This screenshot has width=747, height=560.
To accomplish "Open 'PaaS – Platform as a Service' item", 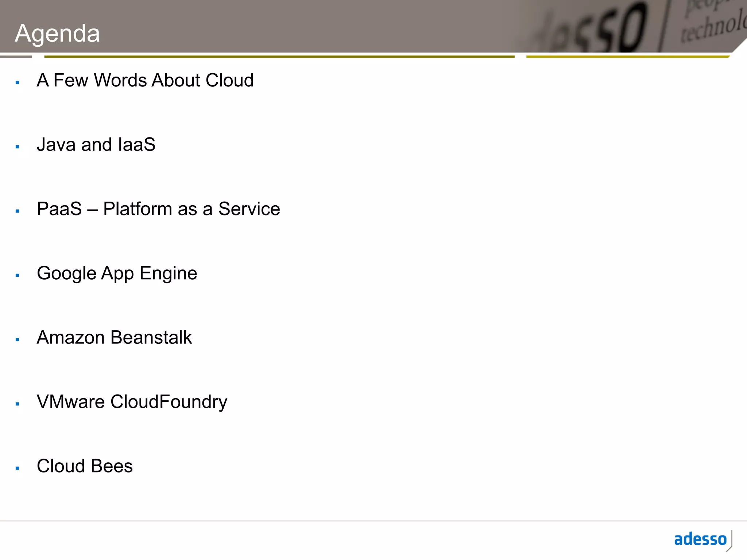I will (158, 209).
